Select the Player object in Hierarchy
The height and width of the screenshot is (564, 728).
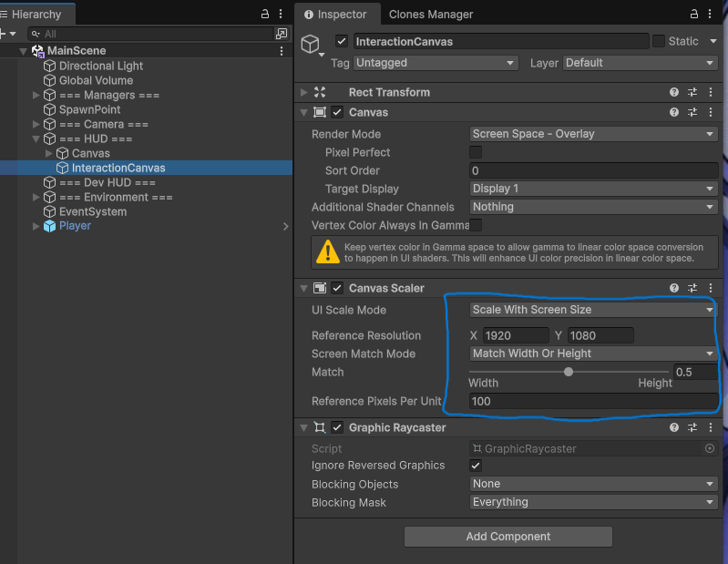click(75, 226)
